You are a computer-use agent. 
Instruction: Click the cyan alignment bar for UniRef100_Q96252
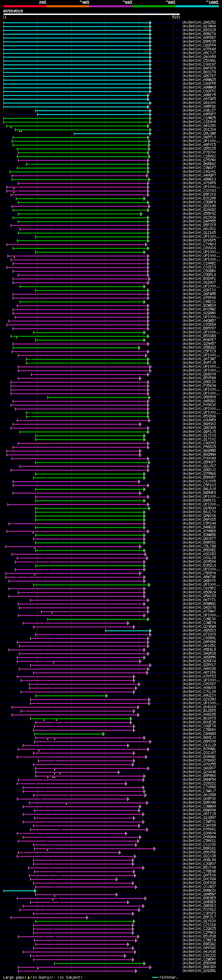click(77, 23)
